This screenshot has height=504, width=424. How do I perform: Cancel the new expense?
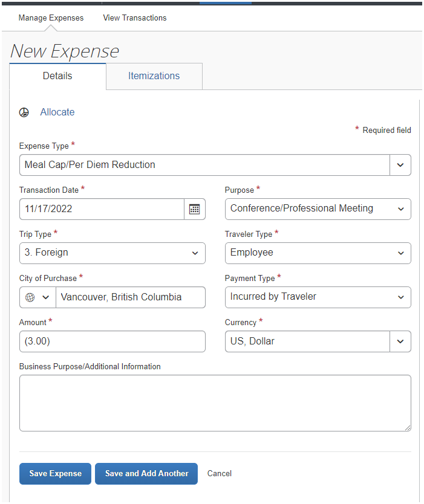pyautogui.click(x=220, y=473)
